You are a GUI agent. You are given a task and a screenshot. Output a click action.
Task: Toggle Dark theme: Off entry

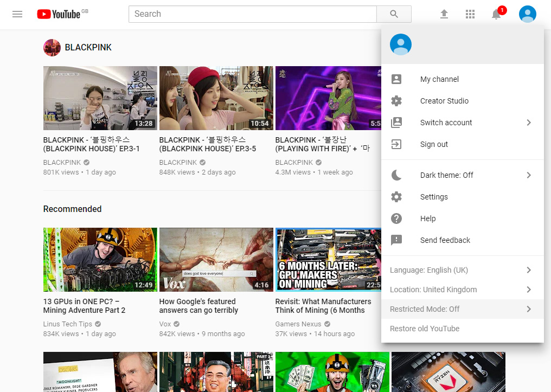tap(463, 175)
